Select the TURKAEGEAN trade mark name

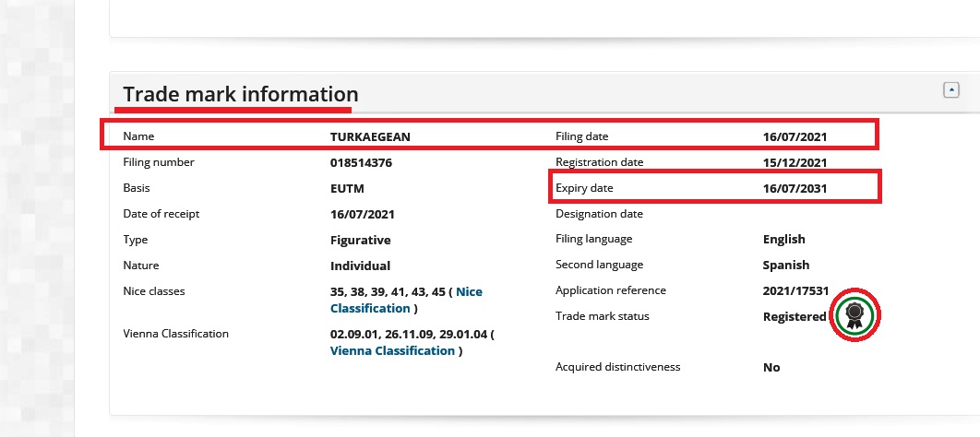tap(370, 136)
